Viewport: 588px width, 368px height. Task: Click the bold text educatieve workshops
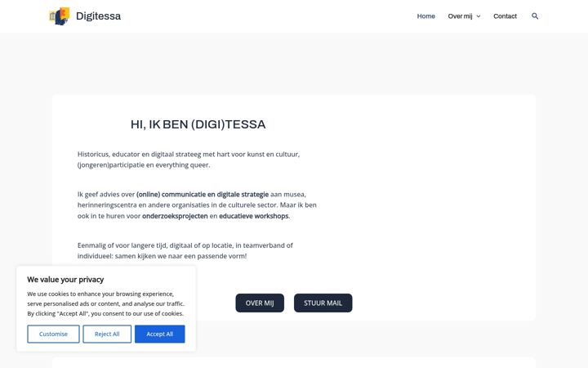pyautogui.click(x=253, y=216)
